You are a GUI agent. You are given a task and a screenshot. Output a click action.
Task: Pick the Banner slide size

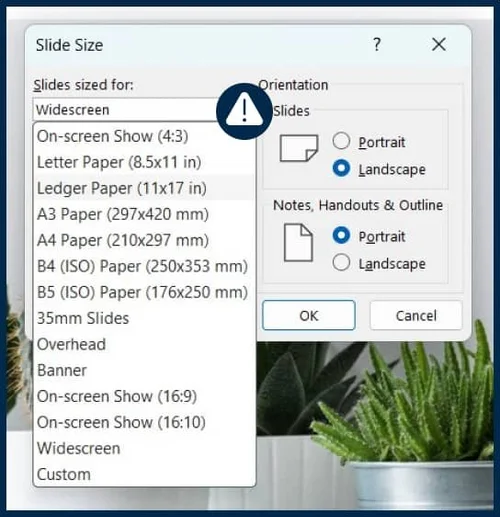144,370
